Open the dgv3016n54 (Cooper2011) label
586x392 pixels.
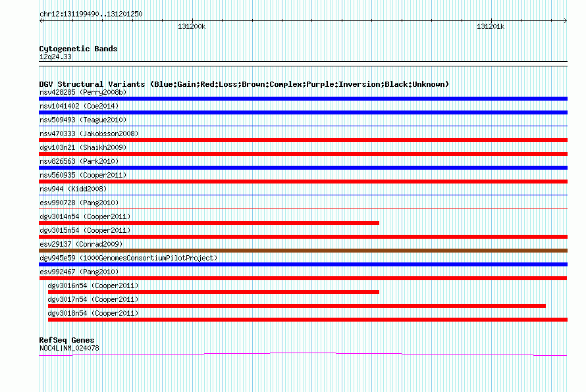[x=93, y=285]
